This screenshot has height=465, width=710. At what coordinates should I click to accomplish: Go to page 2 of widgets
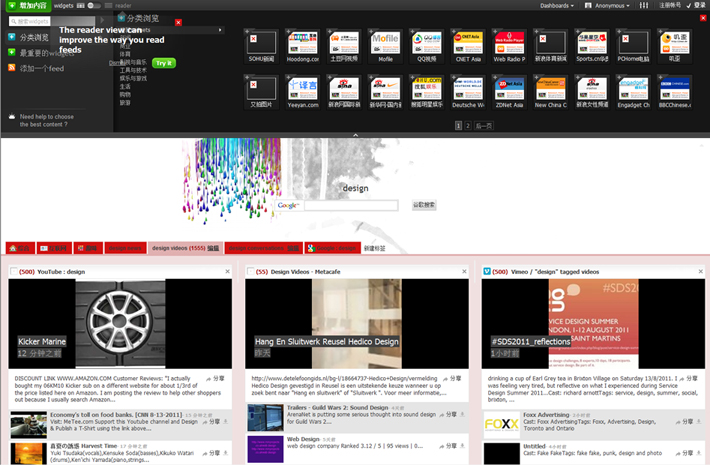tap(467, 126)
